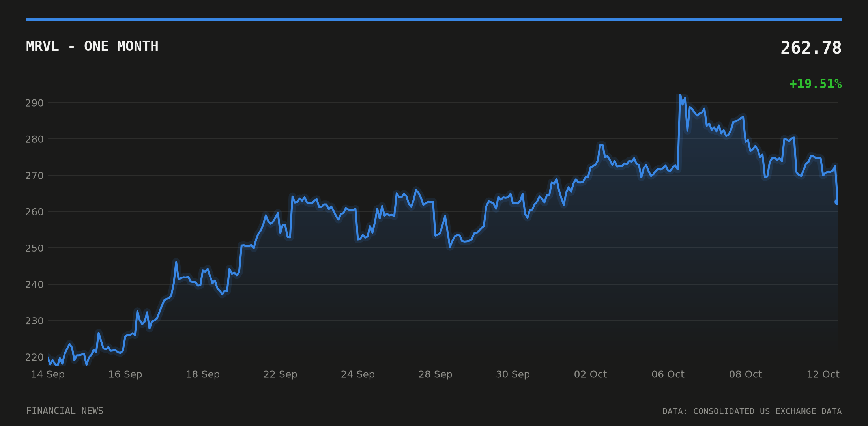Click the 16 Sep date label
Image resolution: width=868 pixels, height=426 pixels.
tap(125, 374)
